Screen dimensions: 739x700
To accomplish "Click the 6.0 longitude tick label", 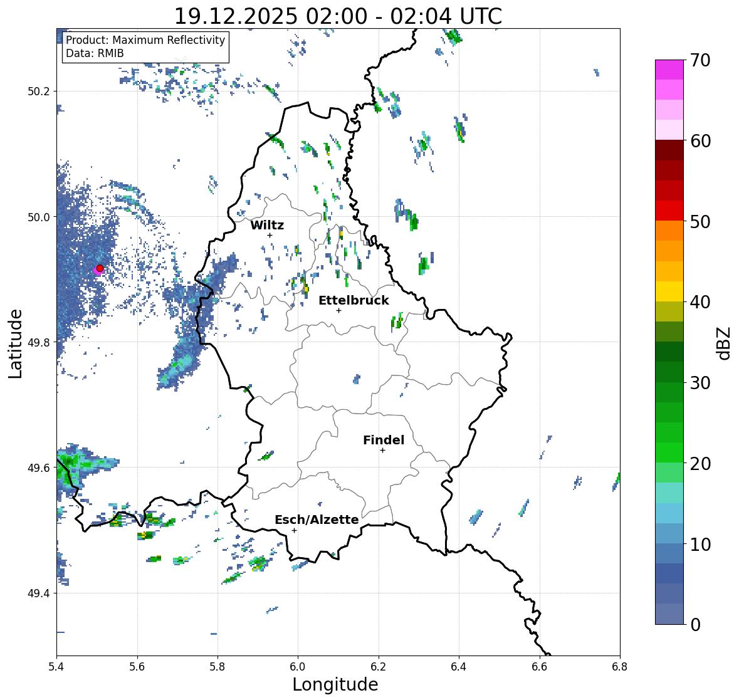I will coord(298,667).
